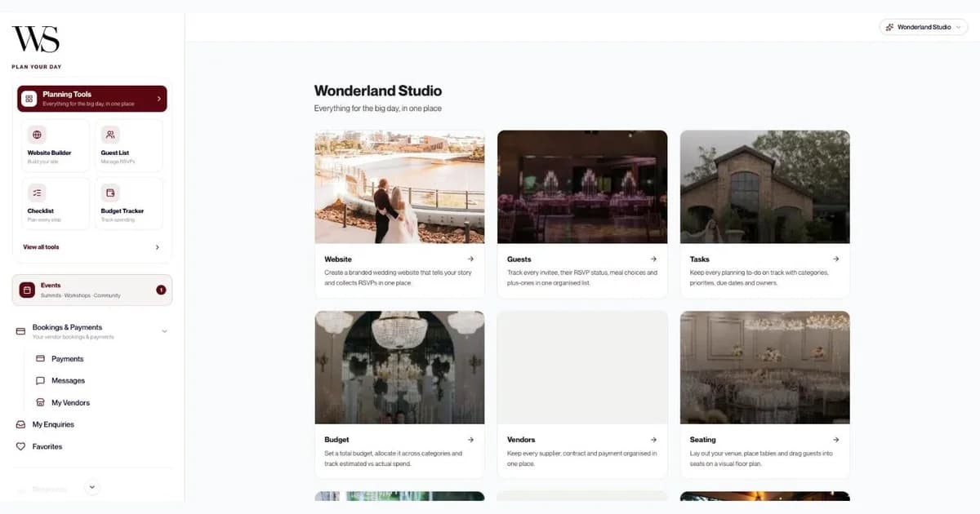
Task: Click the Website Builder globe icon
Action: pyautogui.click(x=37, y=135)
